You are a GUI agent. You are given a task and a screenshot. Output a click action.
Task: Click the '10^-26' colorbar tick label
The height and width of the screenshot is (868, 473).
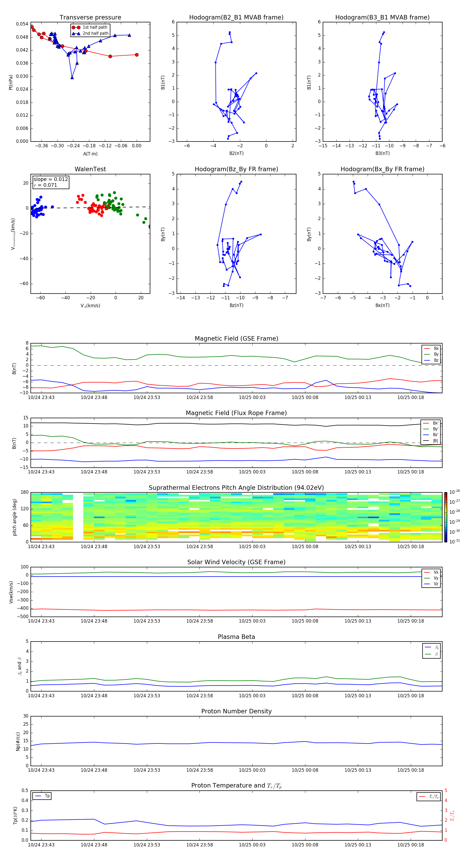[x=455, y=492]
